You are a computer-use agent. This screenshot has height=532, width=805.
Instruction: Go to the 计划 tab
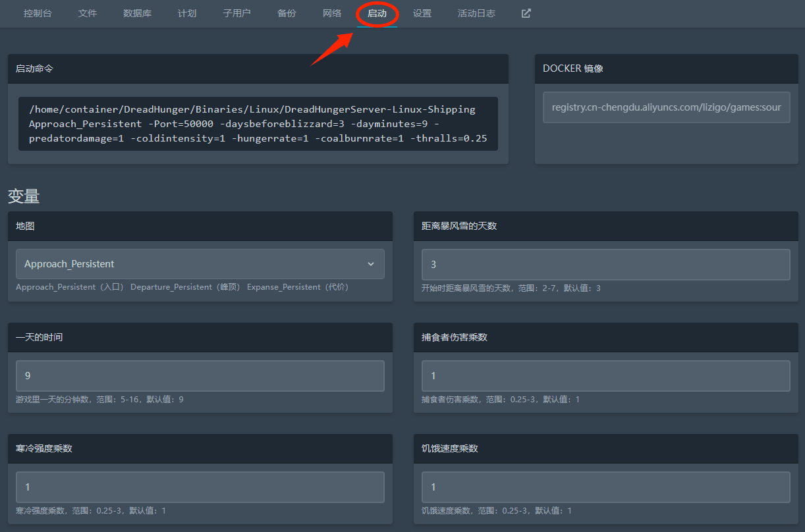click(x=187, y=13)
